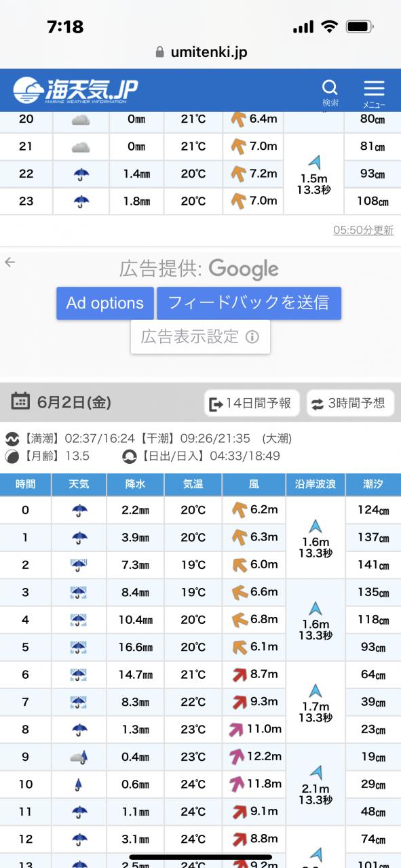Select the 潮汐 column header
The image size is (401, 868).
(373, 484)
